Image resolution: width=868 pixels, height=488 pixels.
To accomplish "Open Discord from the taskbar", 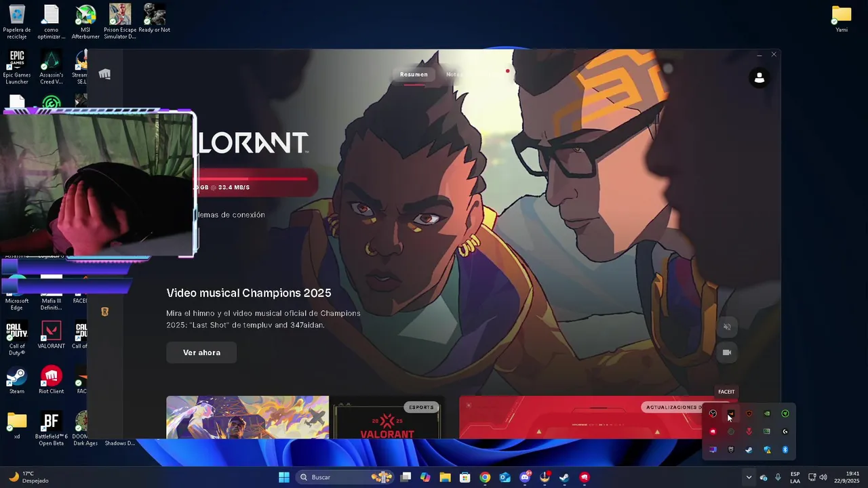I will coord(525,477).
